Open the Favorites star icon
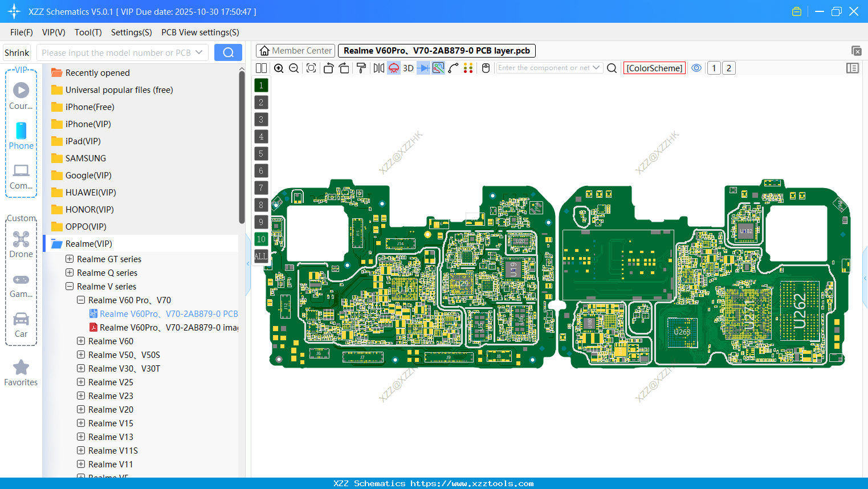868x489 pixels. [x=21, y=373]
